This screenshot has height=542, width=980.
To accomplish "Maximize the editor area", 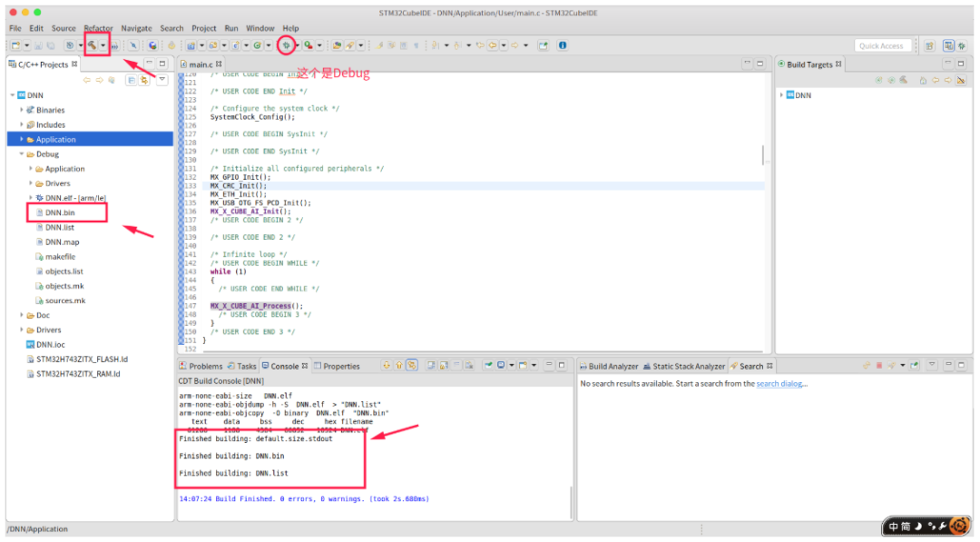I will click(760, 64).
